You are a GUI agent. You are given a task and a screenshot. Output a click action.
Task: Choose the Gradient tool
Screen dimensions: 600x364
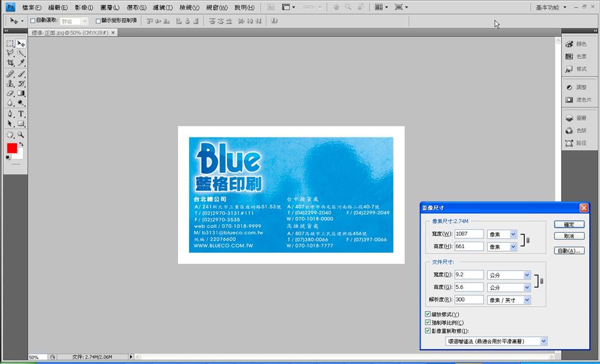[x=21, y=93]
